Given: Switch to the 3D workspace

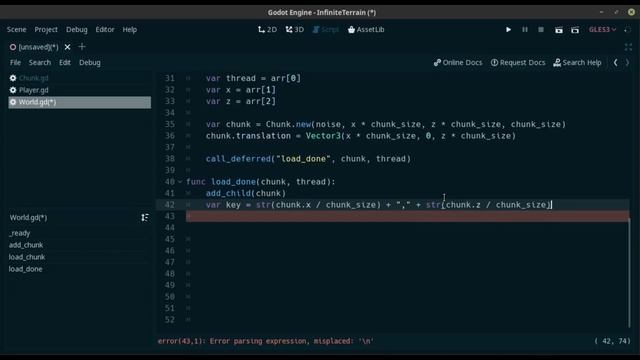Looking at the screenshot, I should 295,29.
